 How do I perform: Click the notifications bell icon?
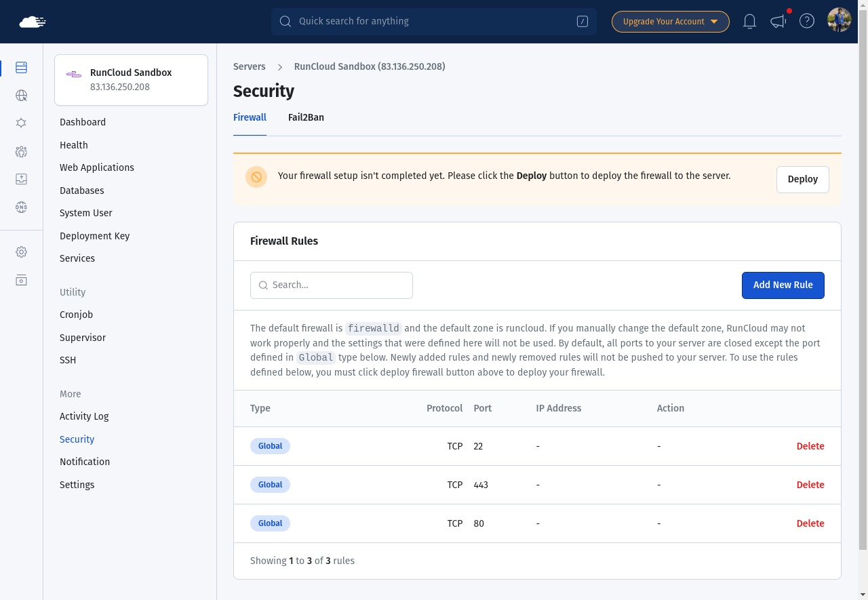tap(749, 22)
